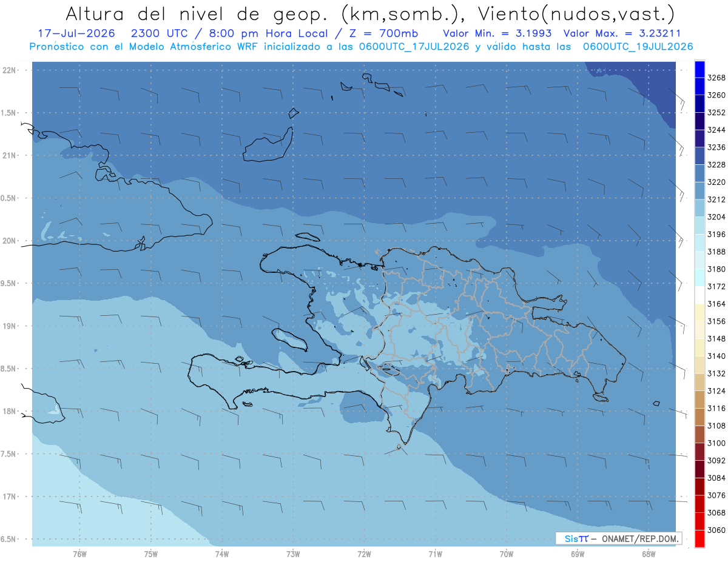Image resolution: width=728 pixels, height=562 pixels.
Task: Click the 'Valor Max. = 3.23211' value
Action: 622,33
